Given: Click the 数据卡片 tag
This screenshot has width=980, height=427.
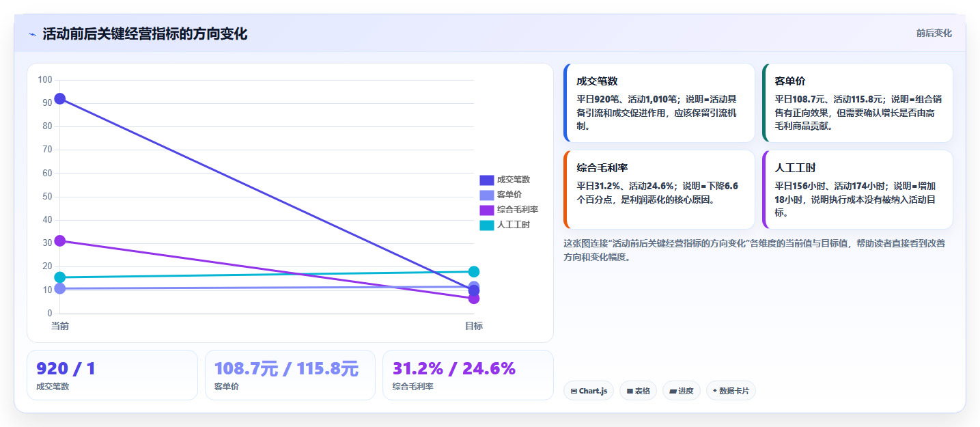Looking at the screenshot, I should tap(731, 391).
